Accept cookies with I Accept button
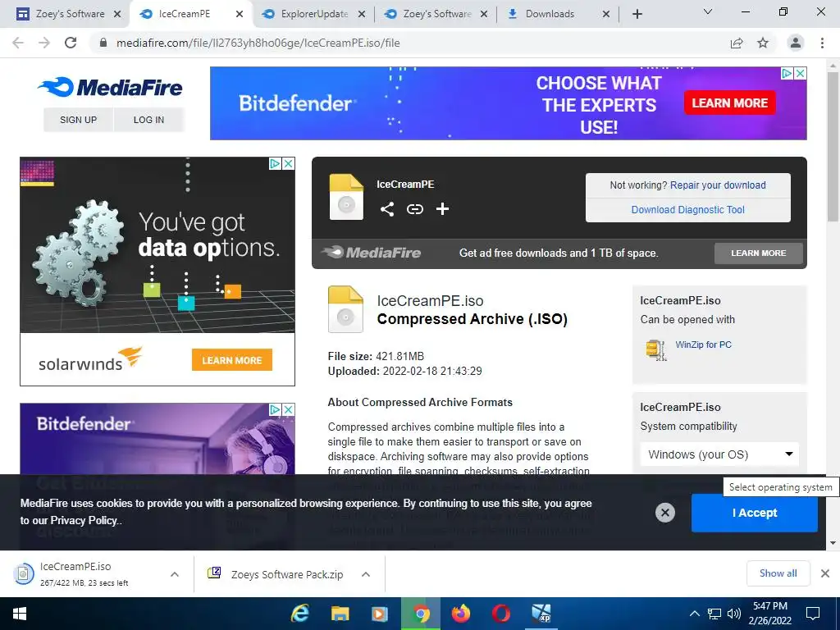 (755, 513)
